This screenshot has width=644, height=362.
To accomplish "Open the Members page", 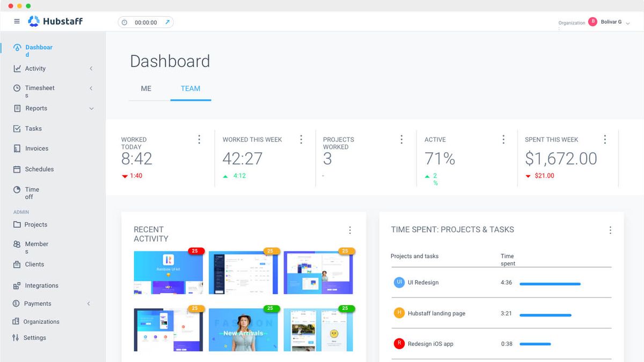I will 35,247.
